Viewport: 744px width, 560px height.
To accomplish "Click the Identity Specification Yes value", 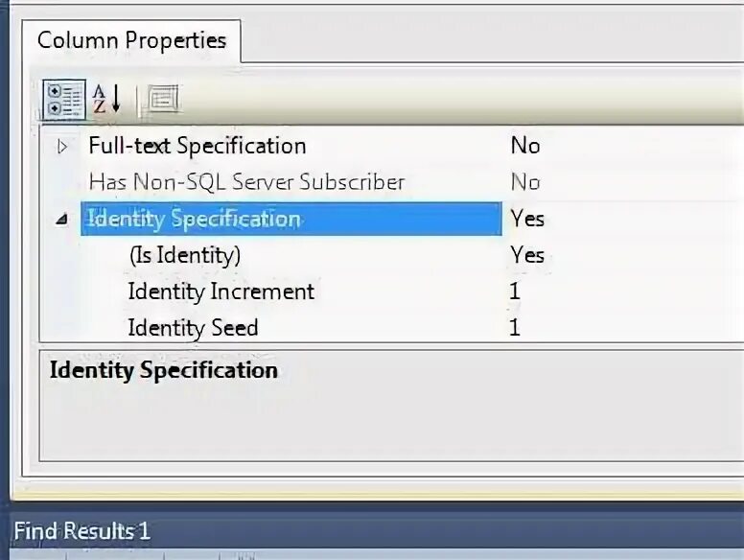I will click(x=527, y=219).
